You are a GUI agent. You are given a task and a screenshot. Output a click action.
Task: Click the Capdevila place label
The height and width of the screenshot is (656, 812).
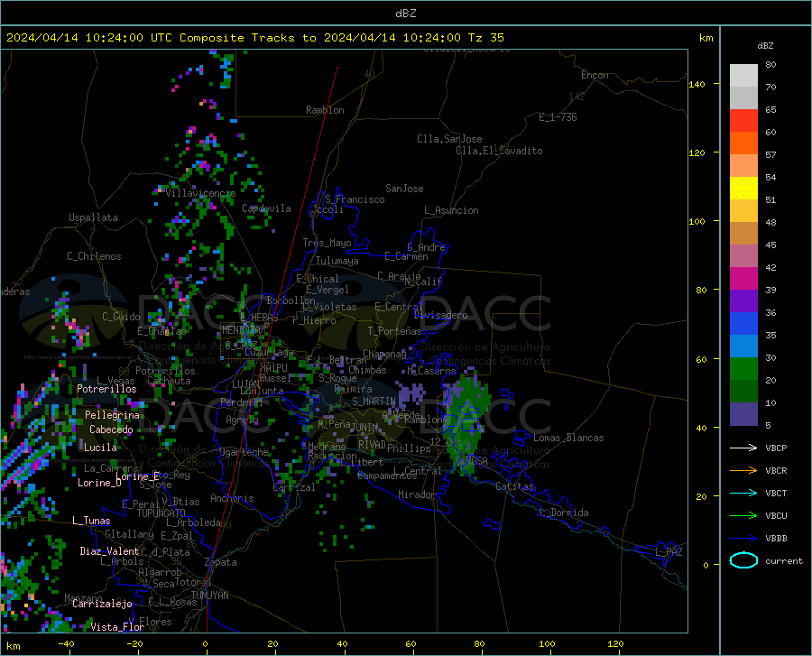266,208
